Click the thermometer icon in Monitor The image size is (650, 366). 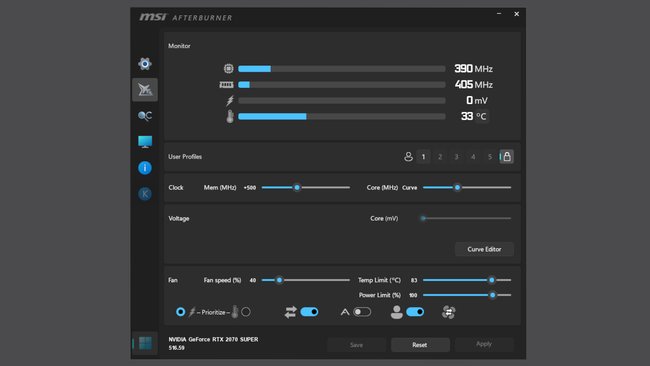pos(230,116)
